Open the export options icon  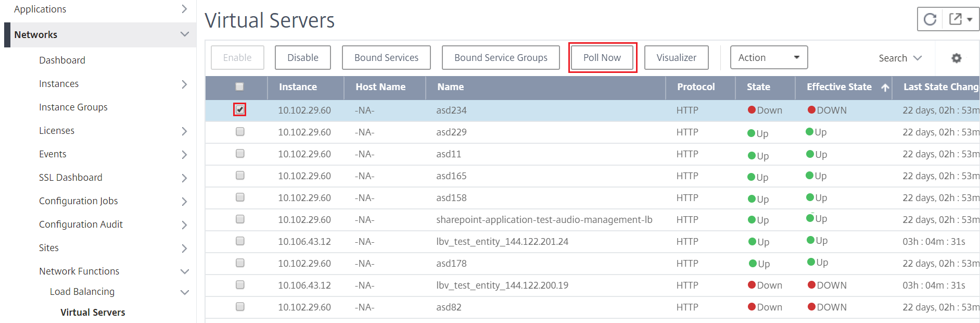(x=961, y=19)
